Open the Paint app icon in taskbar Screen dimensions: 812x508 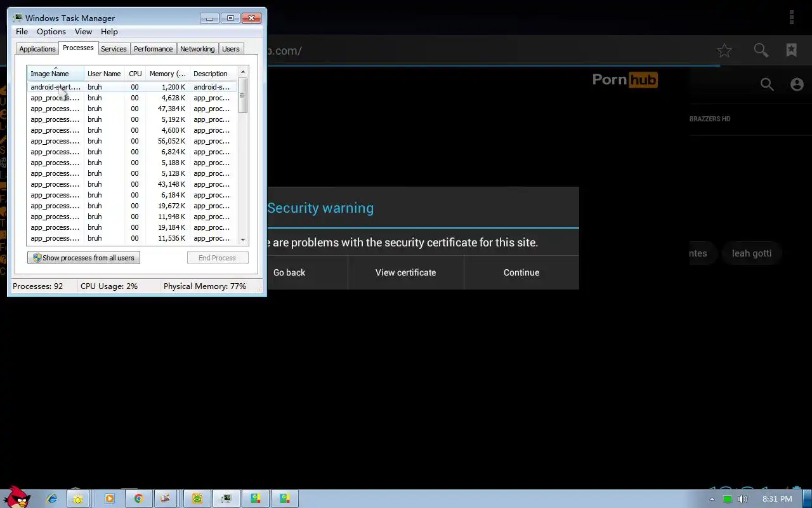(165, 498)
